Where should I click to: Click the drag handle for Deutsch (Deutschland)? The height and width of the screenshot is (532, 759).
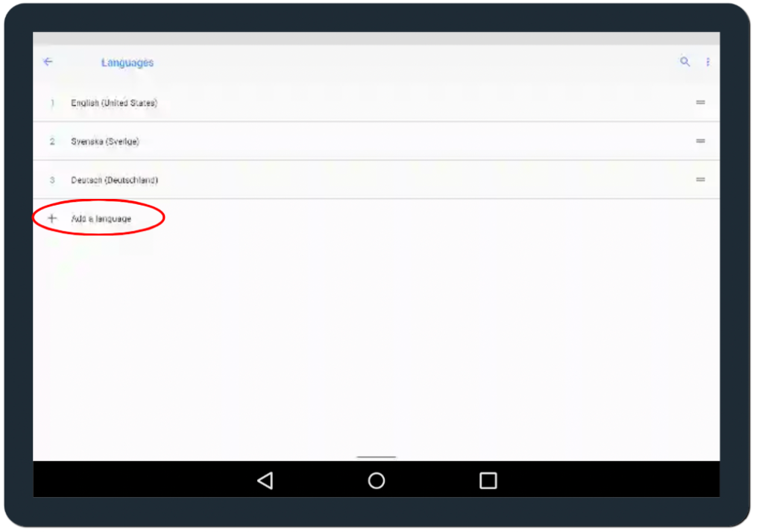(x=700, y=180)
